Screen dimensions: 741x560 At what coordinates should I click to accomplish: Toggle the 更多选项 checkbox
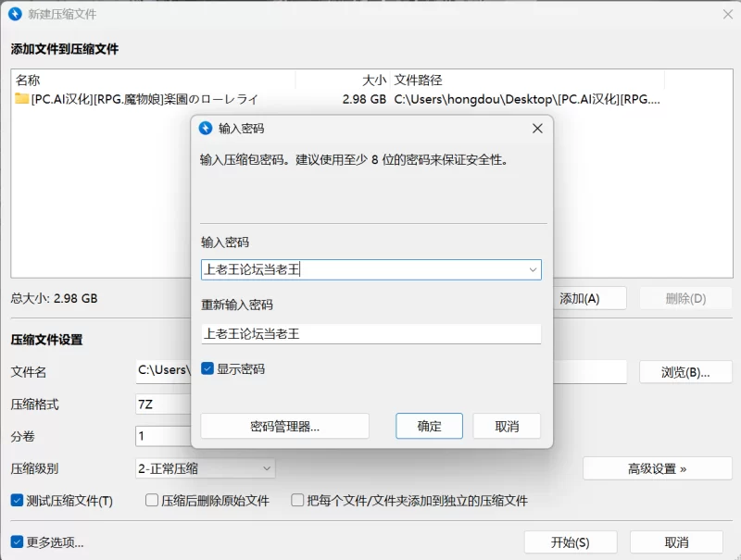point(17,541)
